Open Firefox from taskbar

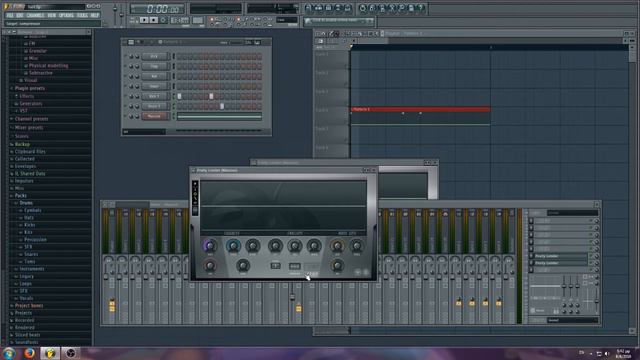[x=29, y=353]
